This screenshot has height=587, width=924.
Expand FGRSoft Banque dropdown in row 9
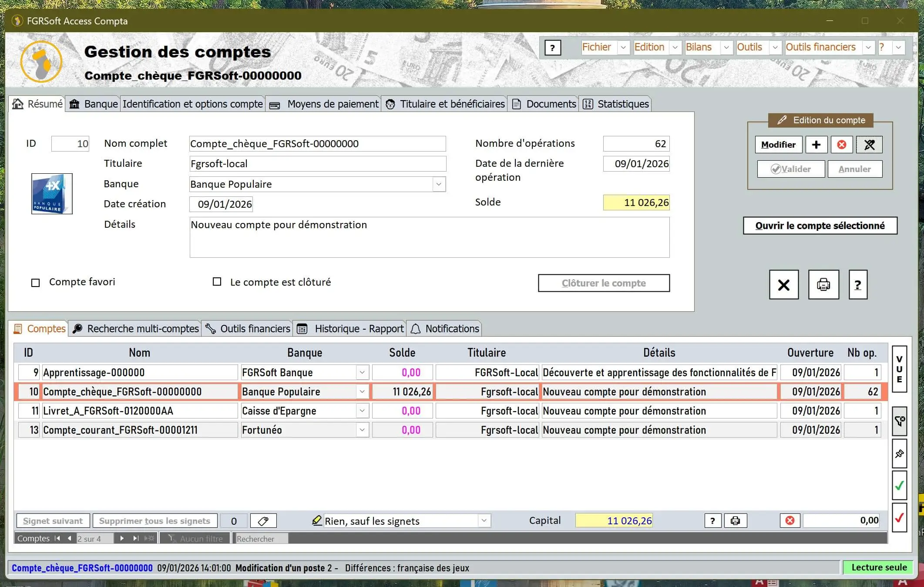[x=362, y=372]
